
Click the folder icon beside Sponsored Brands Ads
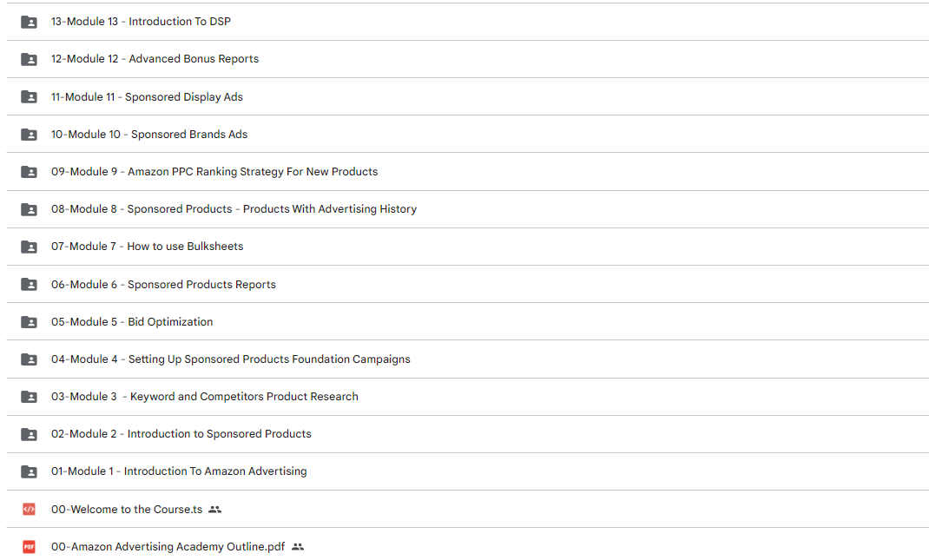click(x=29, y=135)
